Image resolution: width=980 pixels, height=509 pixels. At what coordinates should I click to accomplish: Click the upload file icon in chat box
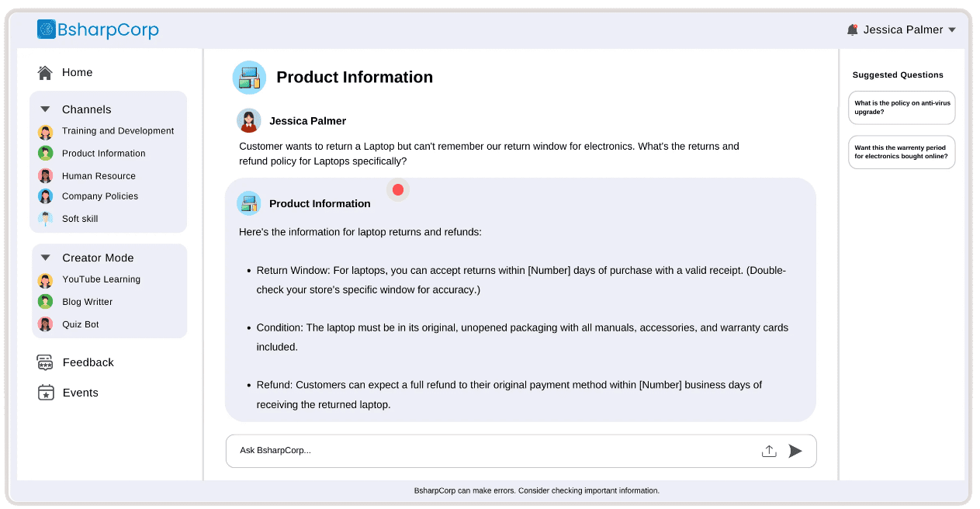tap(769, 451)
